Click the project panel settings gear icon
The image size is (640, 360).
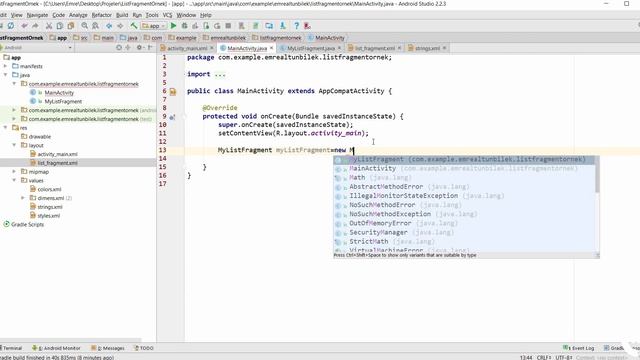[x=140, y=47]
